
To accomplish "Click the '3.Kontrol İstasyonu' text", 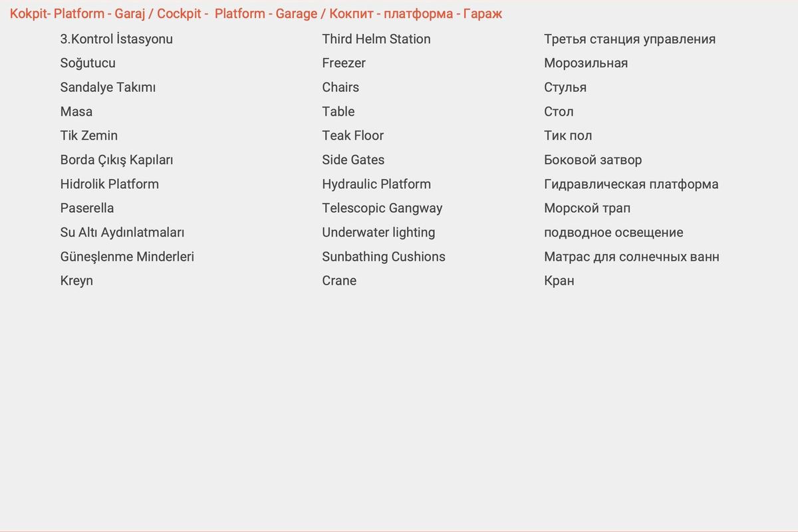I will (116, 39).
